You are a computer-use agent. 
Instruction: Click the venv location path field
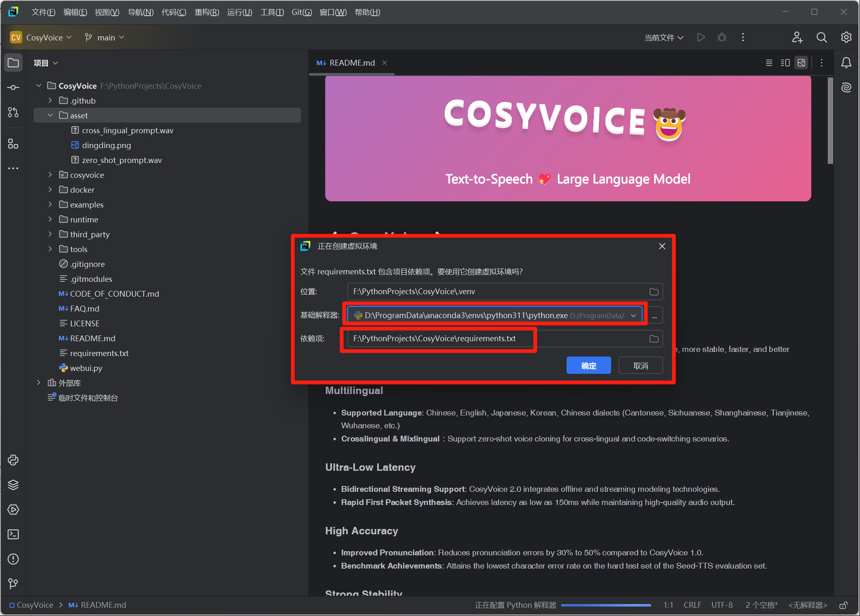[495, 291]
